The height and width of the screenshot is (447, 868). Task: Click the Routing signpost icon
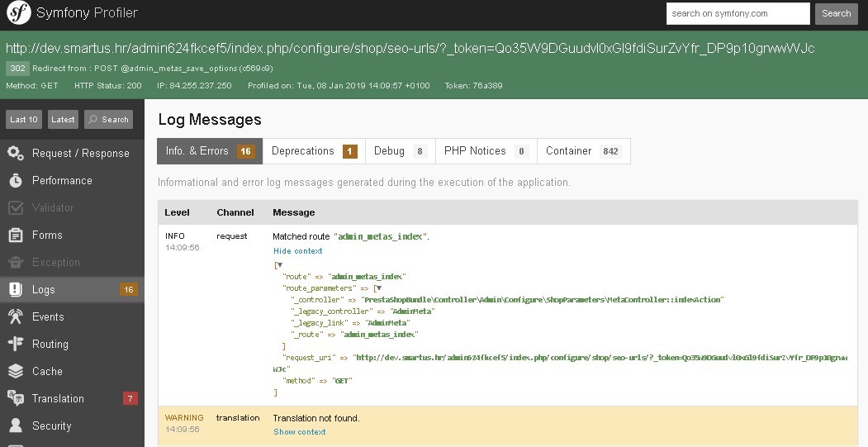(x=16, y=344)
